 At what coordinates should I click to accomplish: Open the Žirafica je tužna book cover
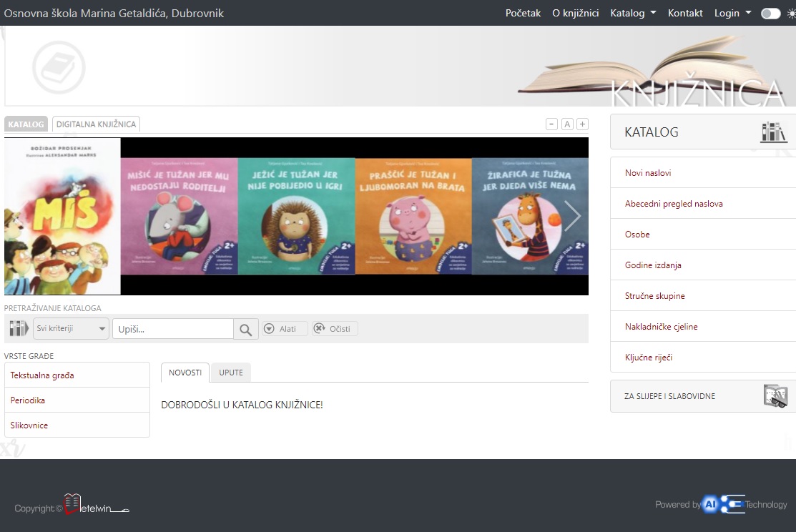point(530,216)
